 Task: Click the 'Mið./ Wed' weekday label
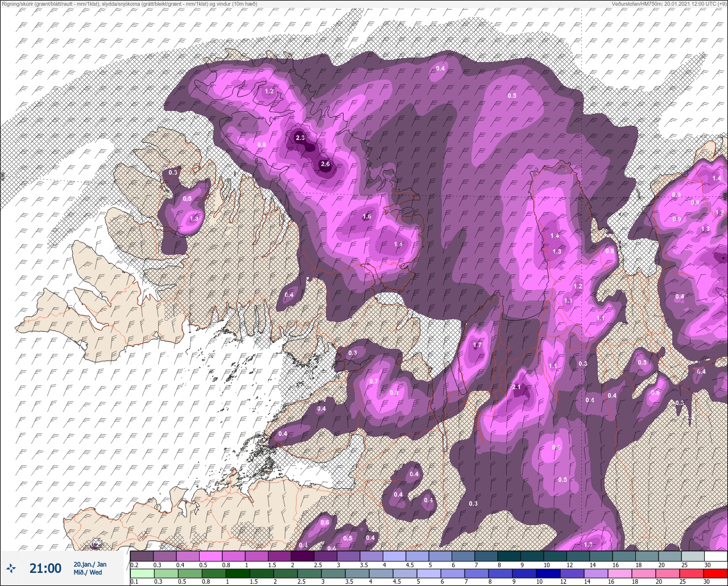88,572
